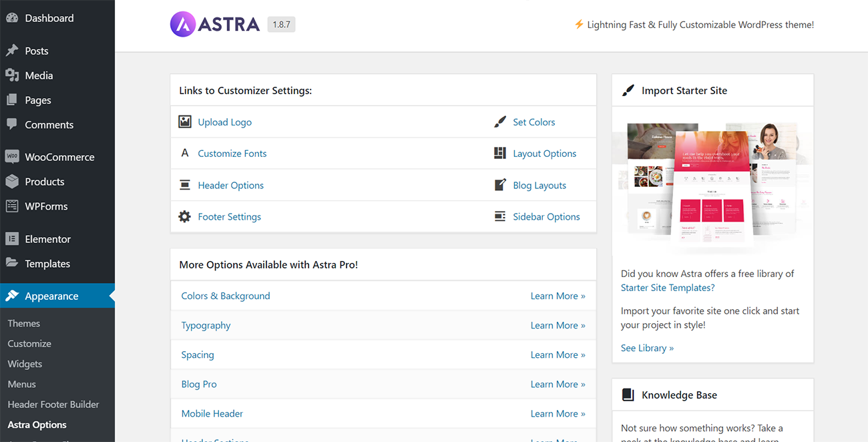Image resolution: width=868 pixels, height=442 pixels.
Task: Click the Products box icon
Action: coord(12,182)
